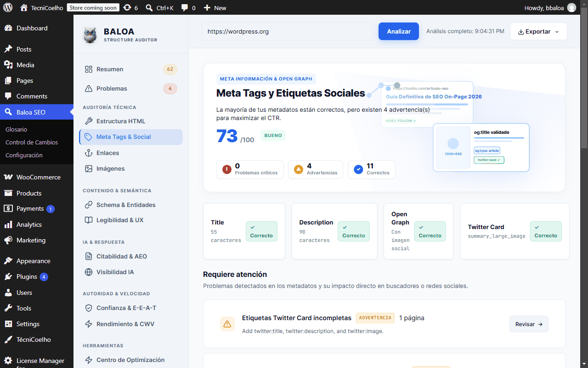The image size is (588, 368).
Task: Click the Schema & Entidades link icon
Action: [x=89, y=205]
